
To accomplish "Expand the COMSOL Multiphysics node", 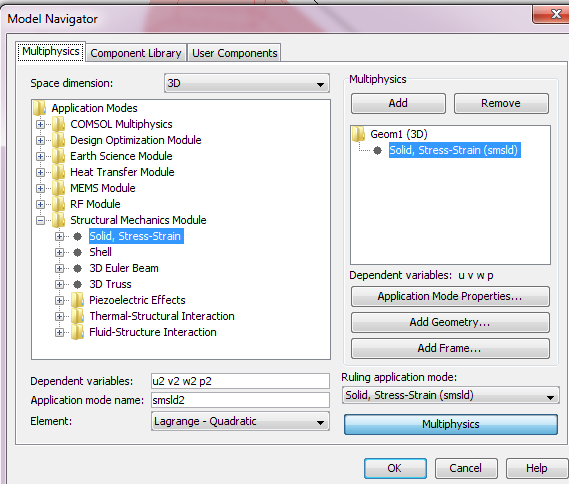I will [x=40, y=124].
